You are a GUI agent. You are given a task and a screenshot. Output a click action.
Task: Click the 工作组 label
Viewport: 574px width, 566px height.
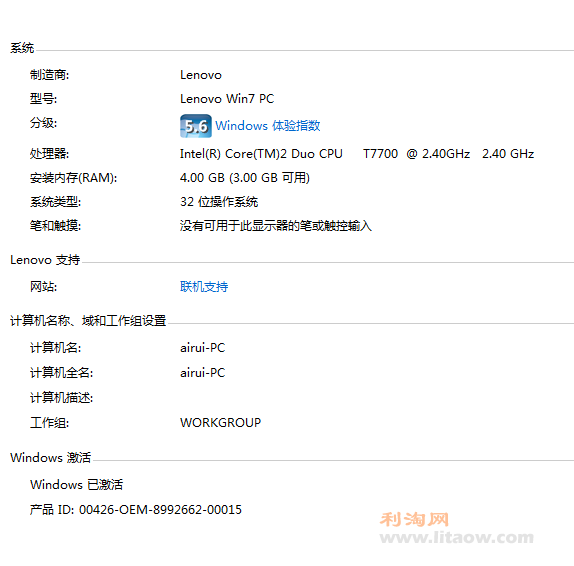point(49,423)
